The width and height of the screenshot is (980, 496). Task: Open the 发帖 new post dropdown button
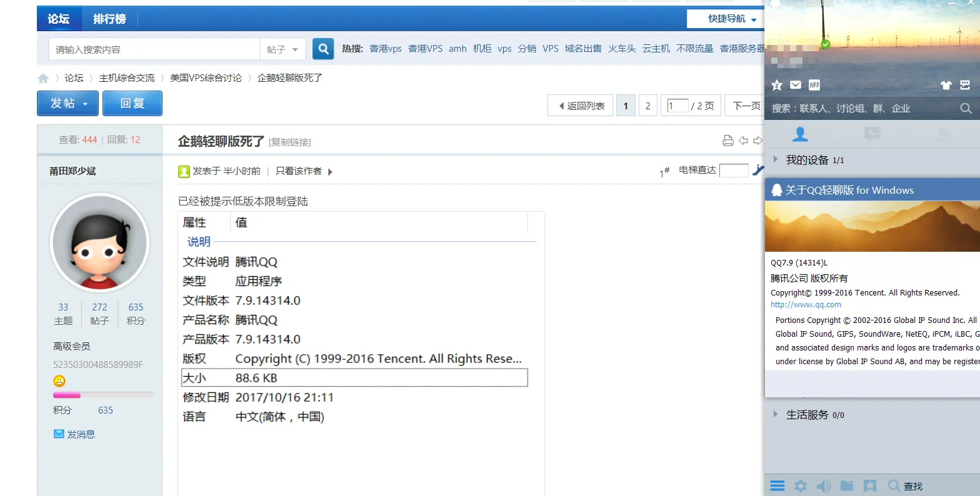pyautogui.click(x=68, y=103)
